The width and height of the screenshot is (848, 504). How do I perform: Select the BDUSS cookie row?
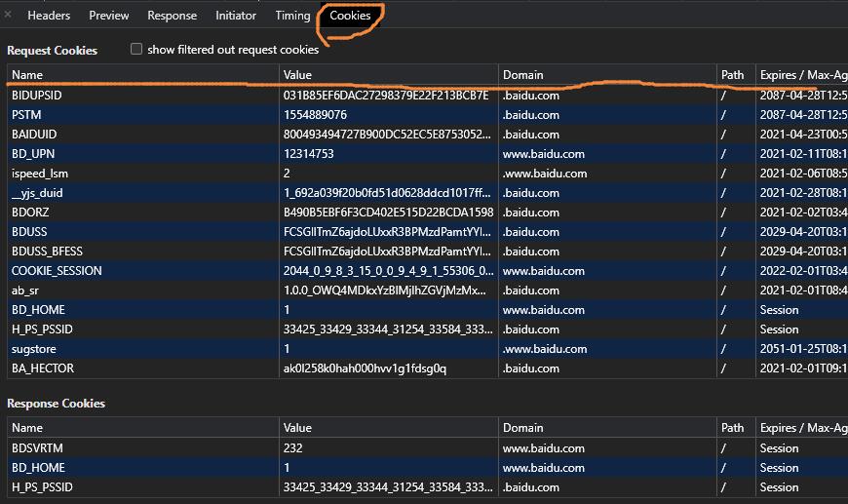29,232
